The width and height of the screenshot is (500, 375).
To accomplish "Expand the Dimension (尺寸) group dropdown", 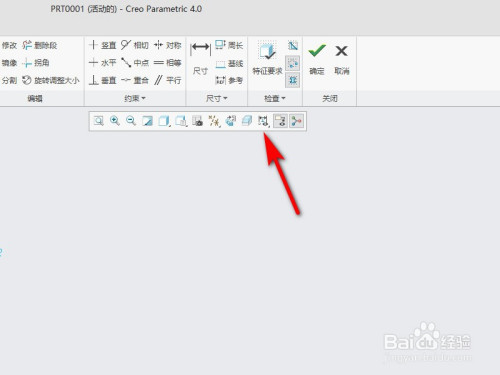I will 217,98.
